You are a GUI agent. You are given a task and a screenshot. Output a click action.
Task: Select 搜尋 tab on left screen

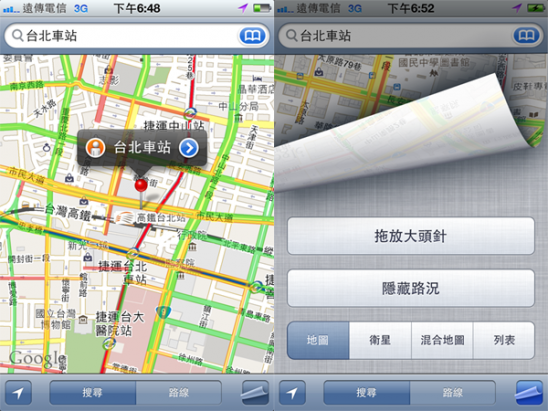click(x=93, y=393)
